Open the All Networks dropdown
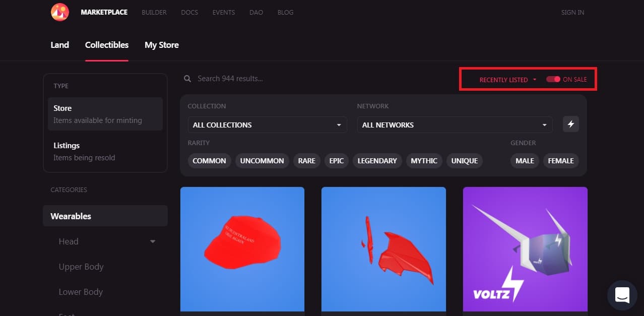Screen dimensions: 644x316 455,124
